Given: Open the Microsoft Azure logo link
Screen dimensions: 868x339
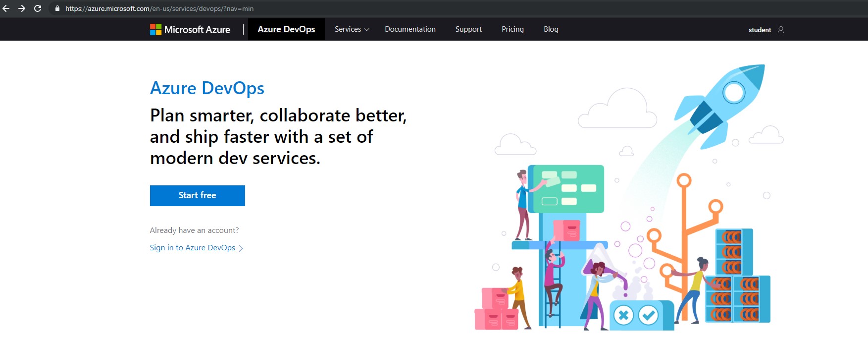Looking at the screenshot, I should pos(190,30).
